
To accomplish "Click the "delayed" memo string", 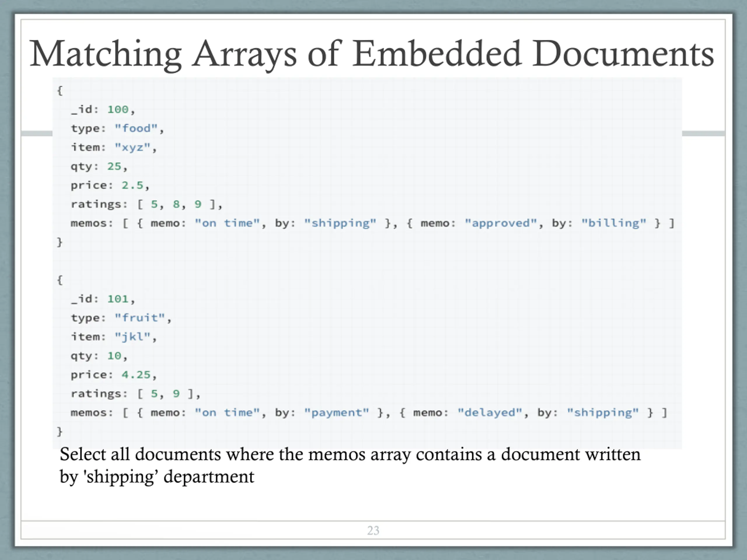I will [490, 413].
